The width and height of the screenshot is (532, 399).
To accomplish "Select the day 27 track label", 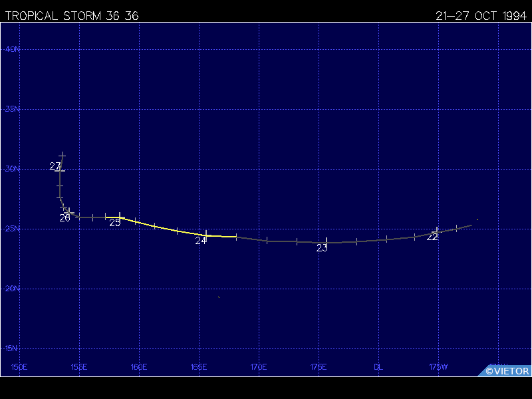I will (x=55, y=166).
